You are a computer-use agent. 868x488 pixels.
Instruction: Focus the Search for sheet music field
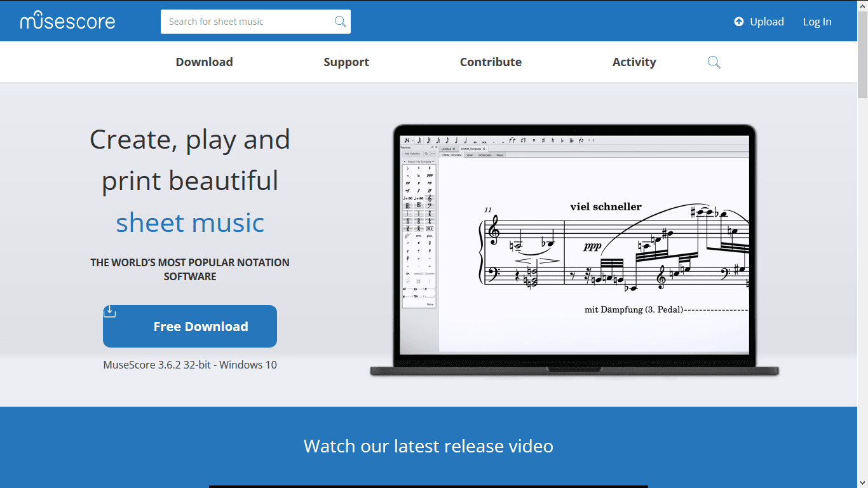point(255,22)
